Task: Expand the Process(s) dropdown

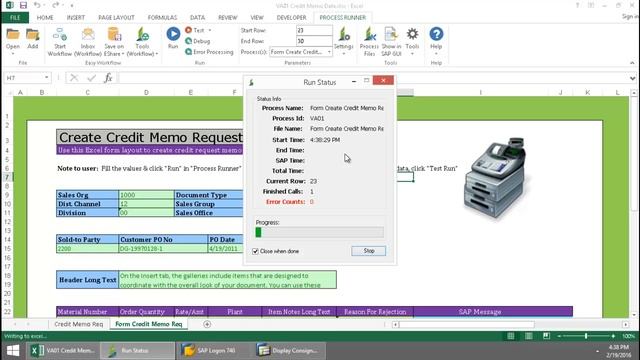Action: 329,52
